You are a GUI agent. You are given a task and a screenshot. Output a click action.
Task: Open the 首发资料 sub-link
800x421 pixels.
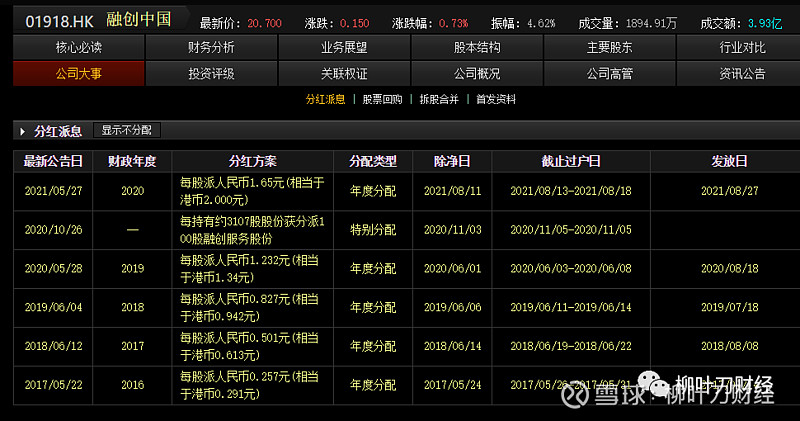[x=496, y=99]
